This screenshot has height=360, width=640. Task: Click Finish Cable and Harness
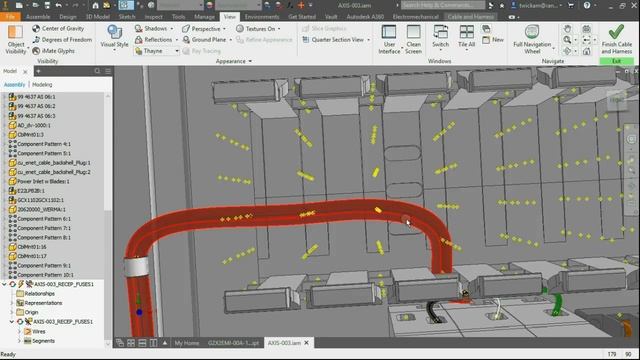616,39
